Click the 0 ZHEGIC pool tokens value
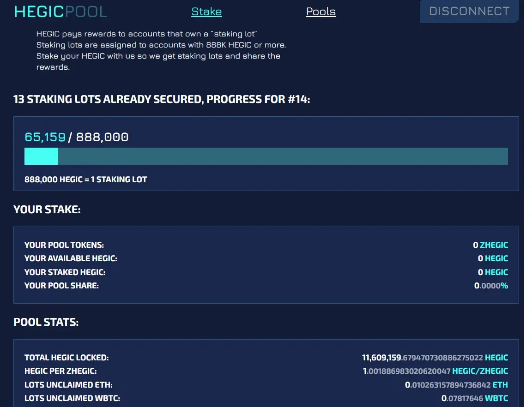Viewport: 532px width, 407px height. tap(490, 245)
